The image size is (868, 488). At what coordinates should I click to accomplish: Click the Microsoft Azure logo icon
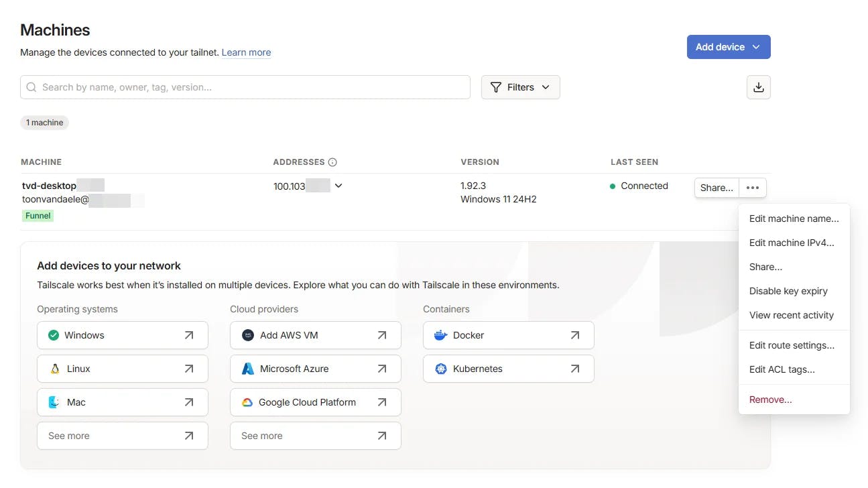click(x=247, y=369)
